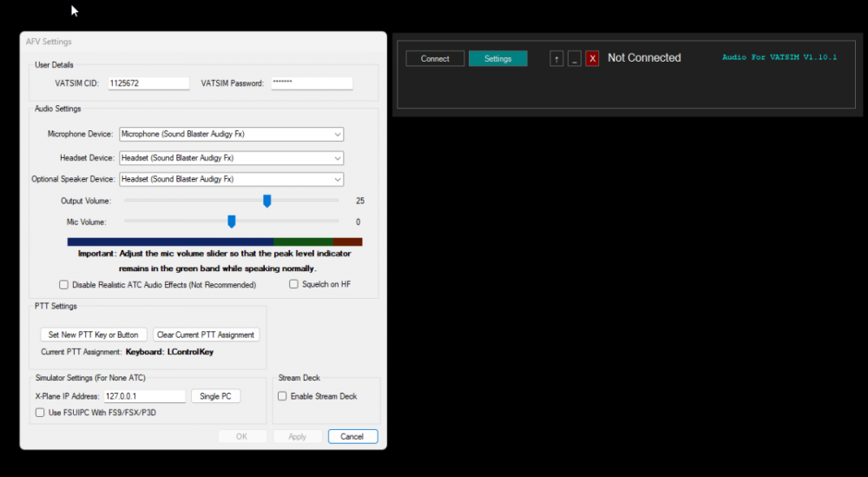The width and height of the screenshot is (868, 477).
Task: Check the Enable Stream Deck box
Action: [282, 396]
